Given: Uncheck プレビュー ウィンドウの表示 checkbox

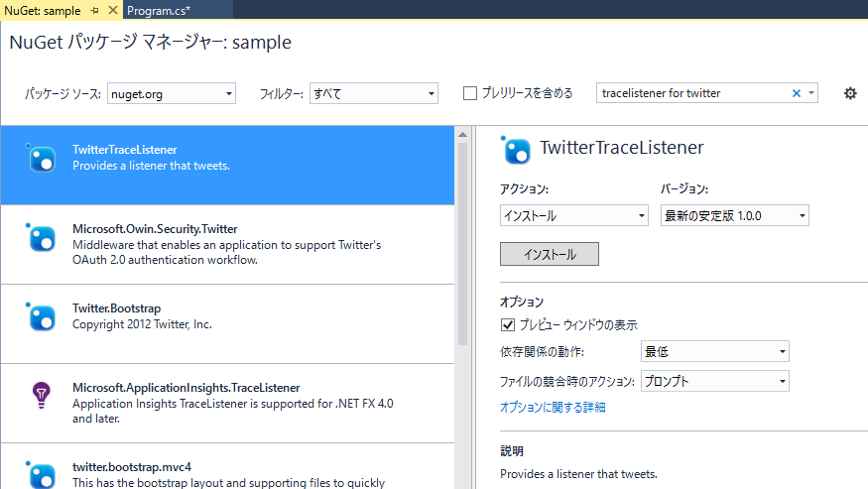Looking at the screenshot, I should pyautogui.click(x=508, y=325).
